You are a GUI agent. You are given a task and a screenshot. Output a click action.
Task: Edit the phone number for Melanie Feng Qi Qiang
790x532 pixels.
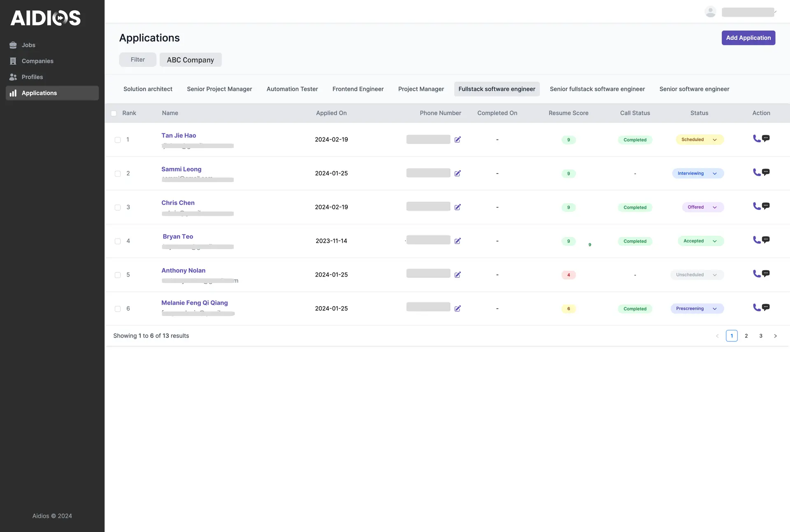coord(458,309)
